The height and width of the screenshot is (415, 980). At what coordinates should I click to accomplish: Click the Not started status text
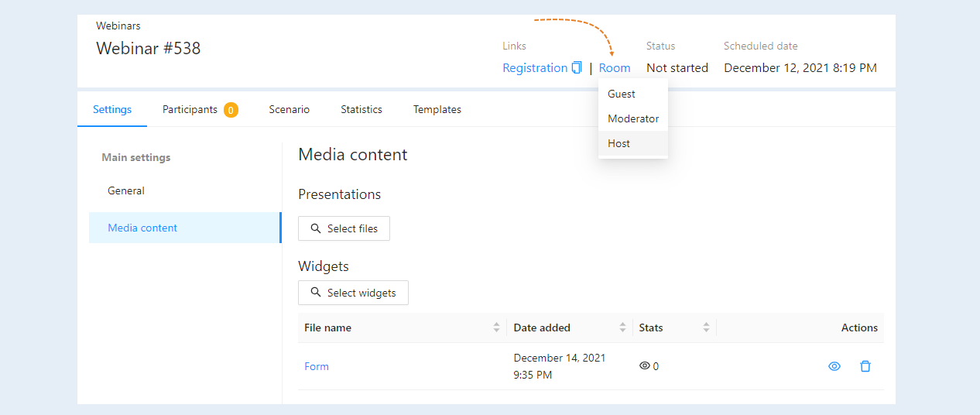point(677,68)
